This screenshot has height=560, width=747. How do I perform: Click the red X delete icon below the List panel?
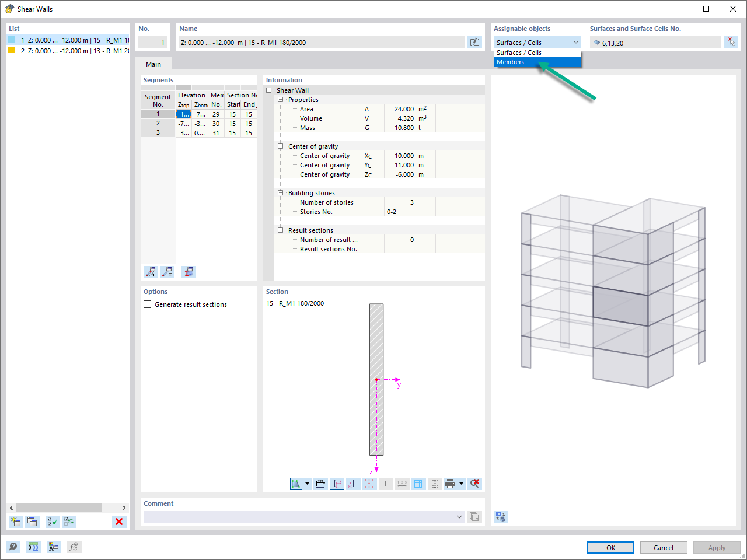point(119,521)
